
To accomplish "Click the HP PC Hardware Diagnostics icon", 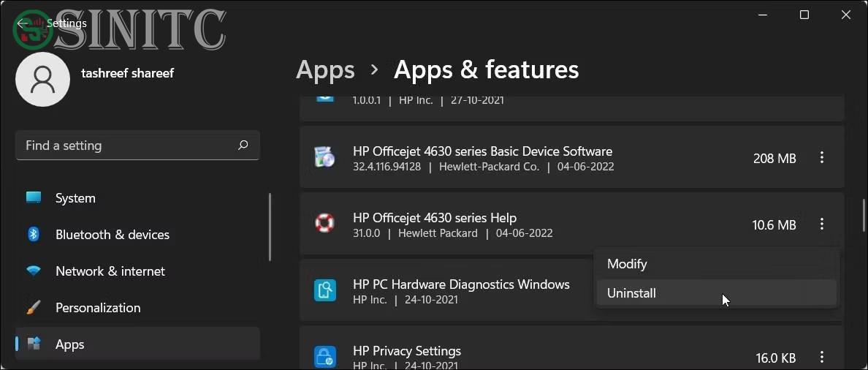I will [325, 290].
